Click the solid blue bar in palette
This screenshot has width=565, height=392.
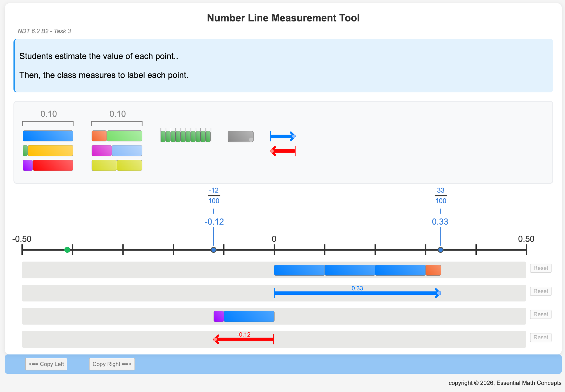pos(48,136)
